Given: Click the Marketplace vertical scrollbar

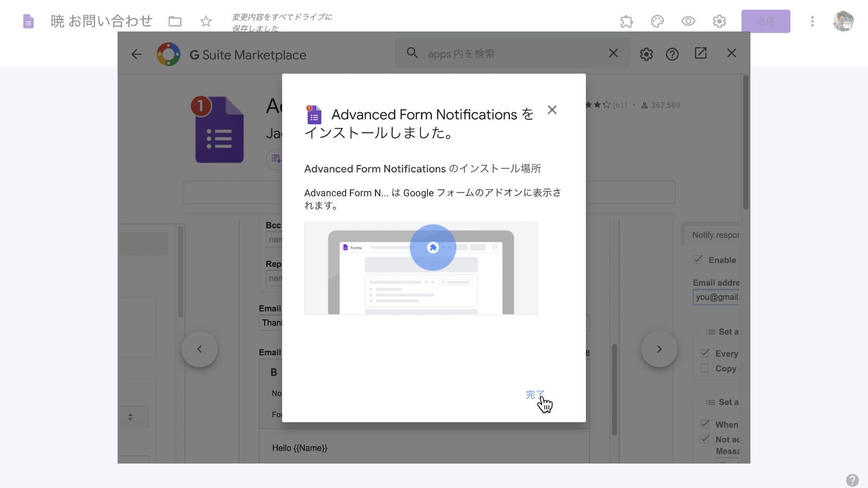Looking at the screenshot, I should click(746, 142).
